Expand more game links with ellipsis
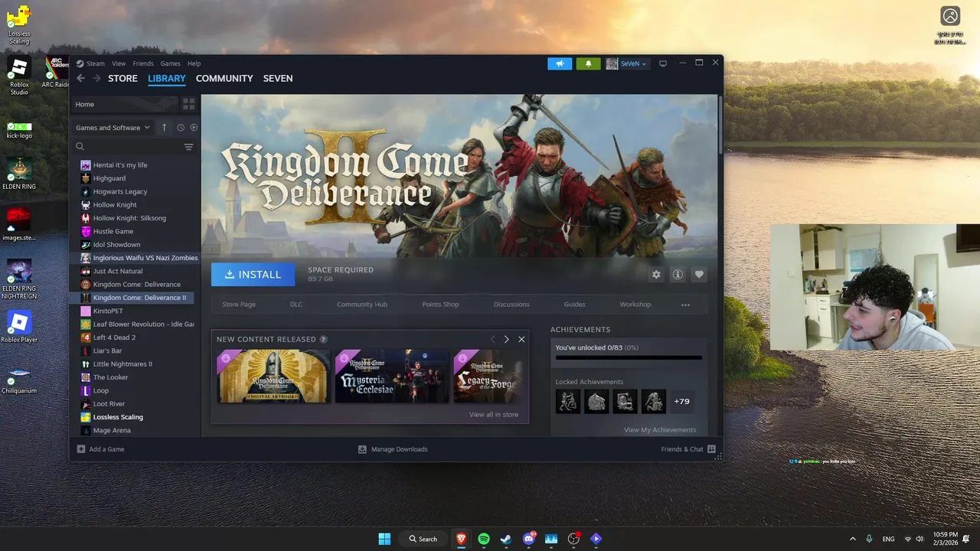The width and height of the screenshot is (980, 551). 685,305
